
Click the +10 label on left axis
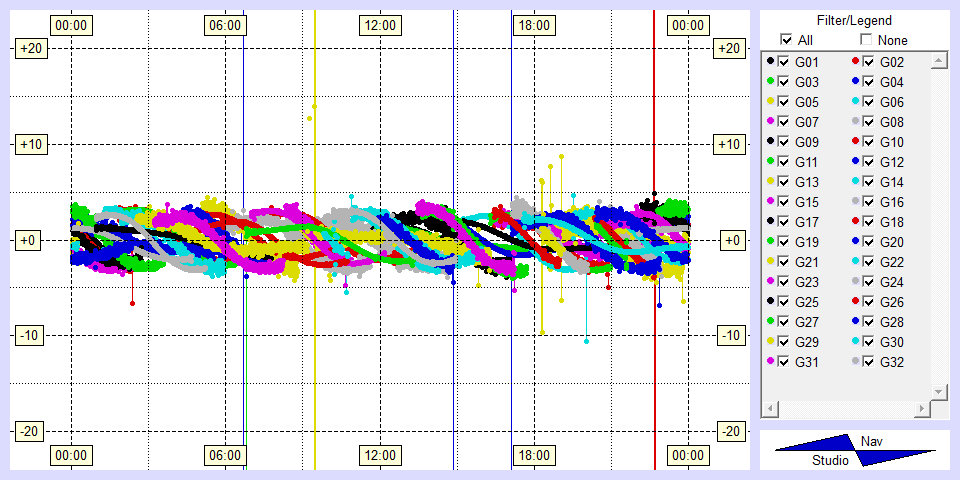coord(29,145)
